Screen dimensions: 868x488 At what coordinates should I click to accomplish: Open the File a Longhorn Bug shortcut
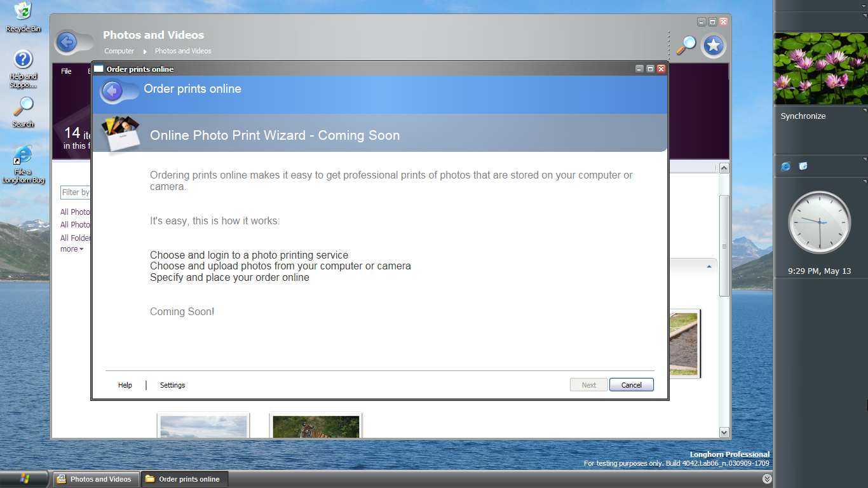(x=23, y=164)
